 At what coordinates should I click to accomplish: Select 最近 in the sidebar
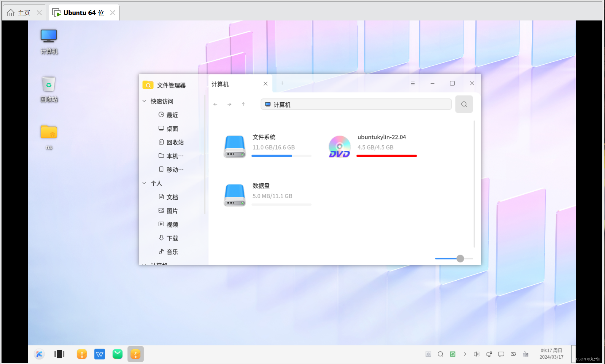click(172, 115)
